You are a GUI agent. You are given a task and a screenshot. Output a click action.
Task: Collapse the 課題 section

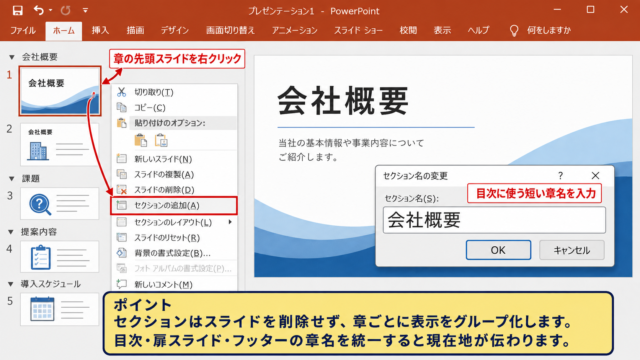[x=12, y=179]
